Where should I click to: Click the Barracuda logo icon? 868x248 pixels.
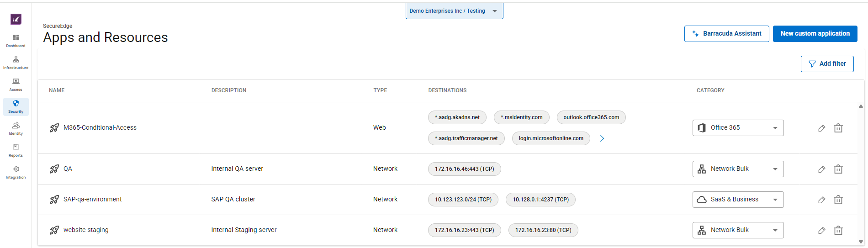pos(16,19)
